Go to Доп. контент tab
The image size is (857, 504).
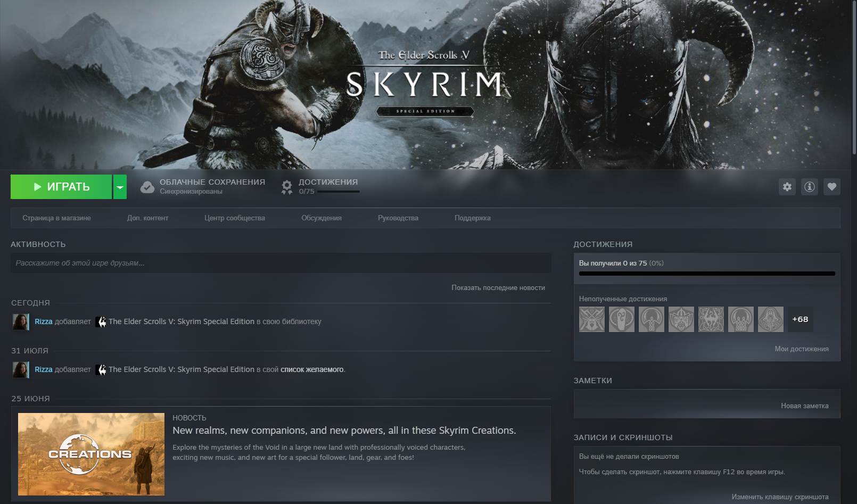tap(147, 218)
